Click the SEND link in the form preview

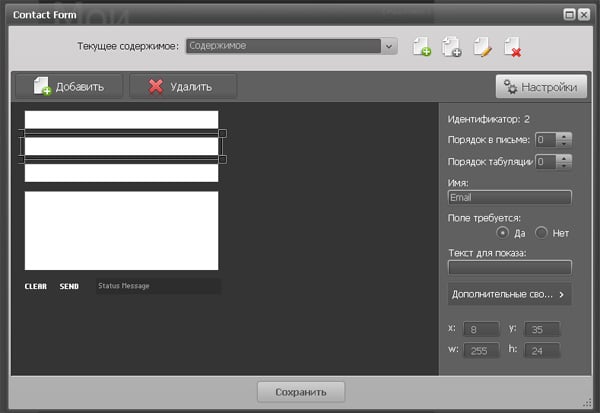point(69,286)
